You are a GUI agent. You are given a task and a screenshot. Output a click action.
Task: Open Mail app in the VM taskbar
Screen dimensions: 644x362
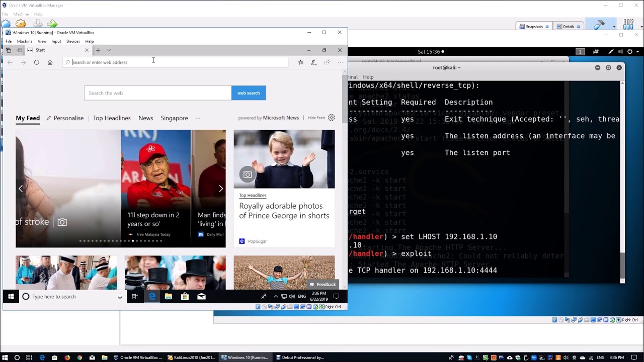click(201, 297)
